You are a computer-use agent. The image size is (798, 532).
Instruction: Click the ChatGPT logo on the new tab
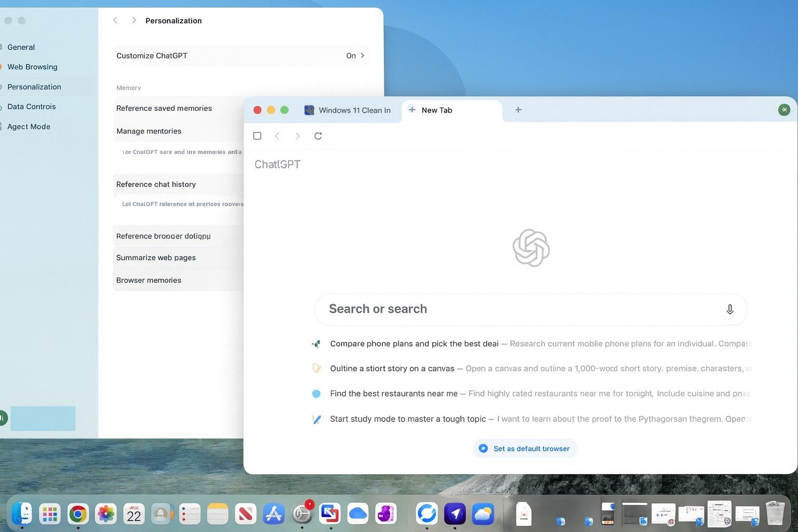530,248
